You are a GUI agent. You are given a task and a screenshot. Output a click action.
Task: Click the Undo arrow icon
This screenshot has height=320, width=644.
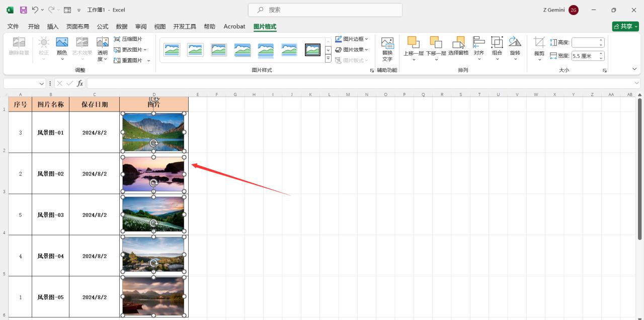35,10
